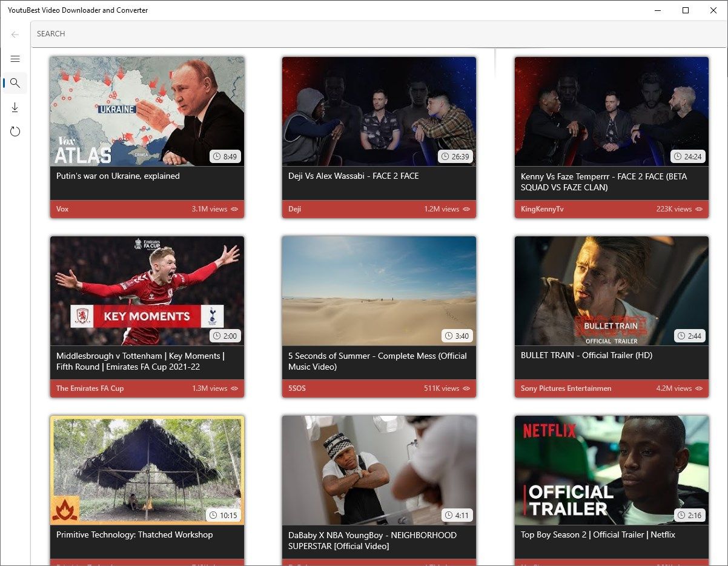Click the Sony Pictures Entertainmen channel name

tap(566, 388)
